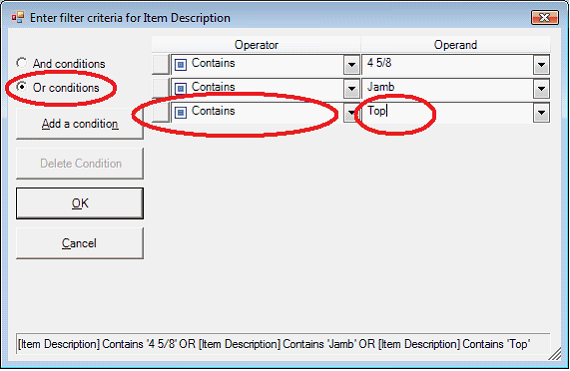This screenshot has width=570, height=371.
Task: Open operator dropdown for the Jamb row
Action: [352, 89]
